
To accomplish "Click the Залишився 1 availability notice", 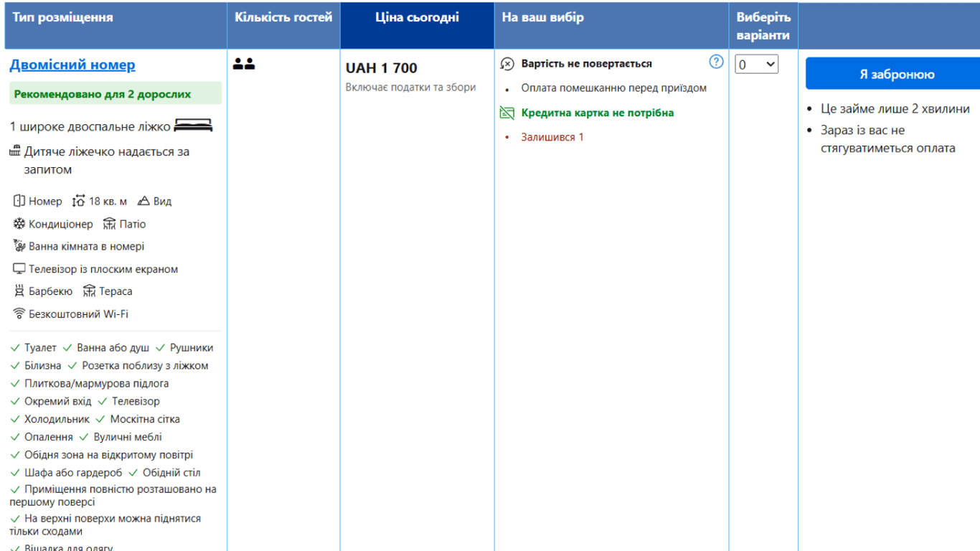I will click(x=552, y=137).
